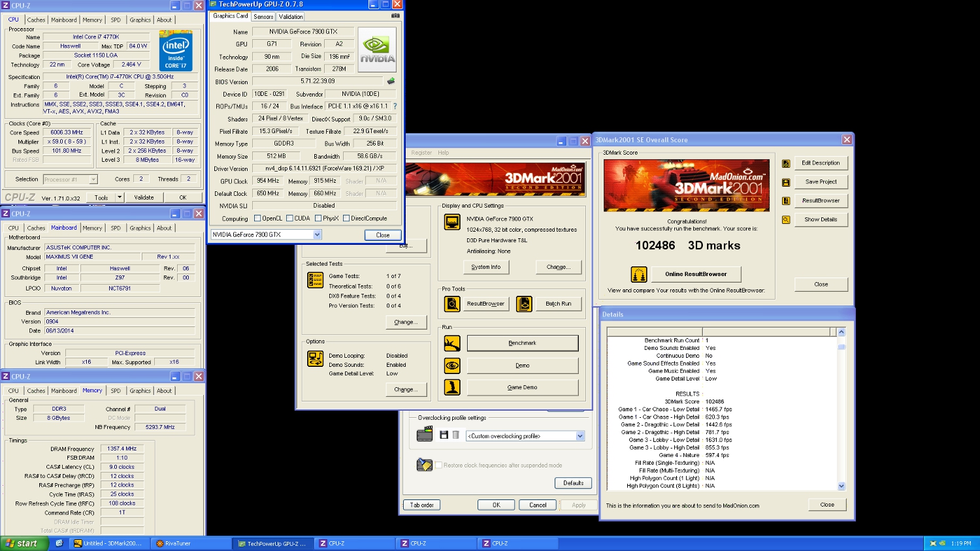Open the CPU-Z Tools dropdown arrow

[120, 197]
